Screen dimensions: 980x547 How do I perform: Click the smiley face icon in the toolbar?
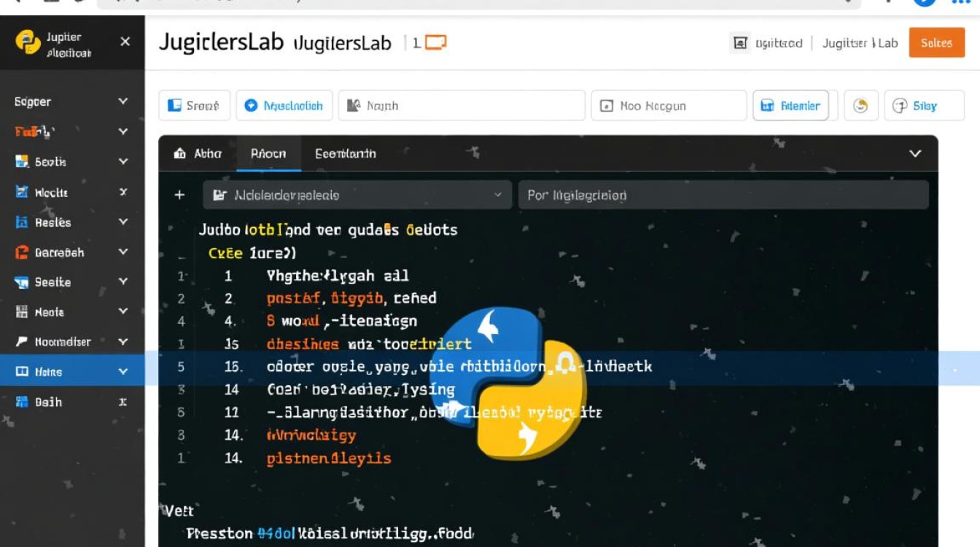tap(860, 106)
